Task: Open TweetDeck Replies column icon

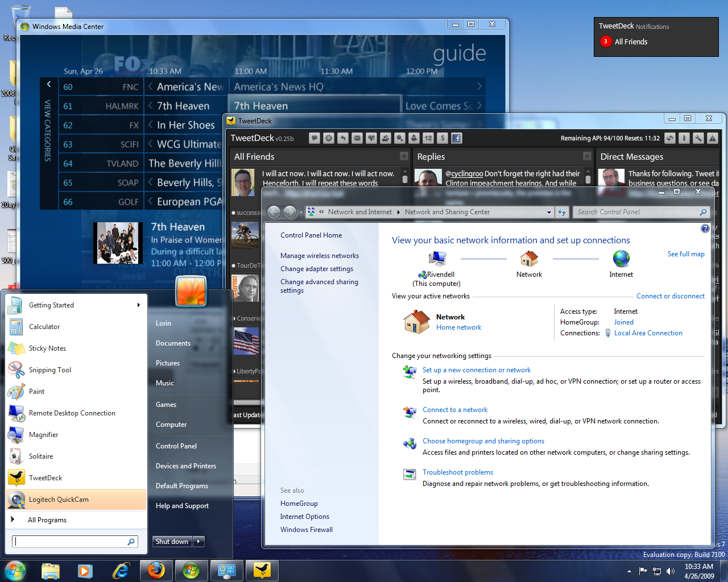Action: pyautogui.click(x=343, y=138)
